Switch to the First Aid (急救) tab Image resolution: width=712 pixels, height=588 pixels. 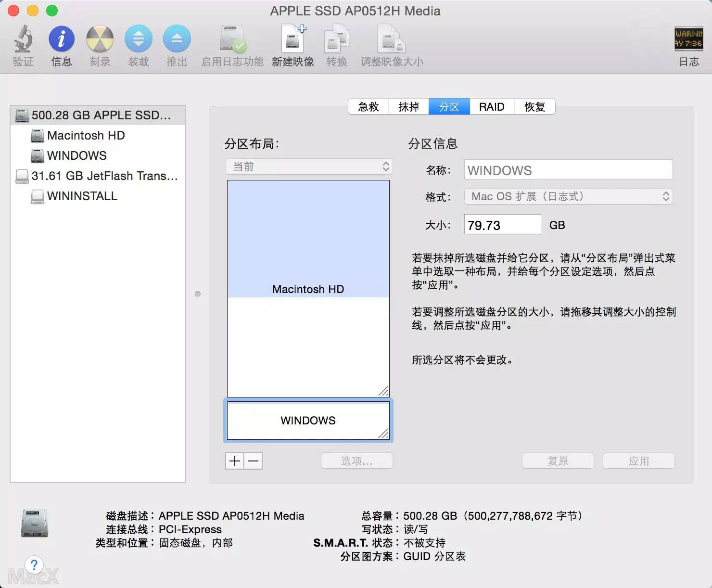pos(369,107)
